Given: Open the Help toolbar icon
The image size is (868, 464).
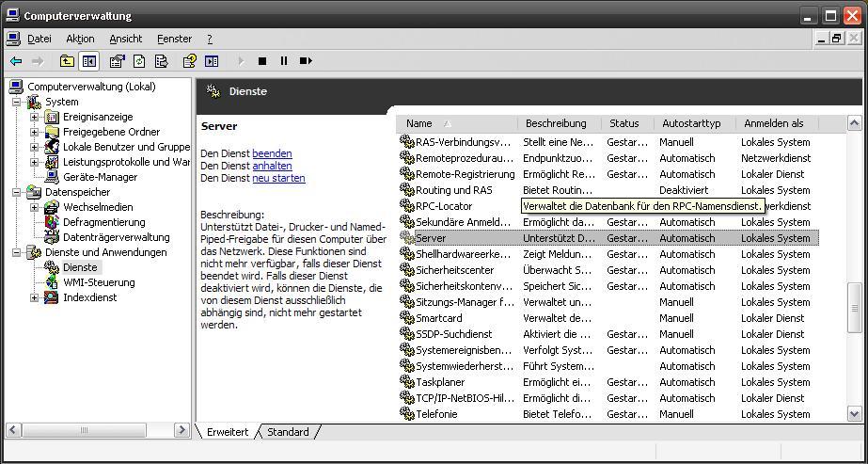Looking at the screenshot, I should 190,61.
